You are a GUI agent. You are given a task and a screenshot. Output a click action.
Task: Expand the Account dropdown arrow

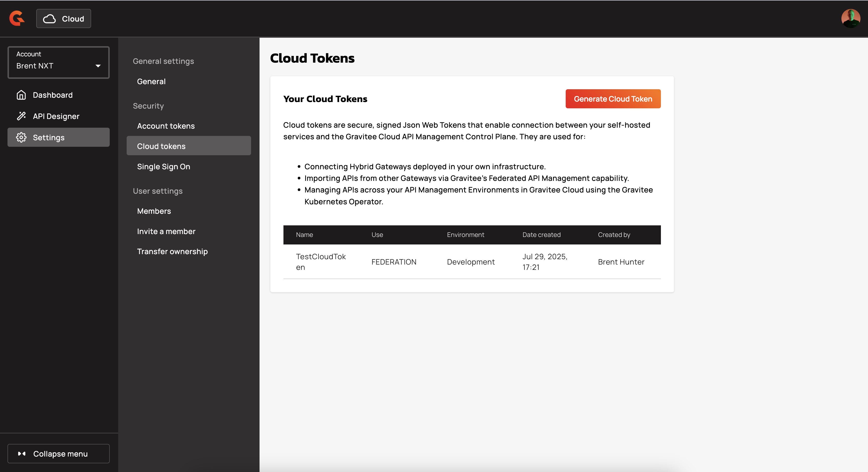pos(98,66)
